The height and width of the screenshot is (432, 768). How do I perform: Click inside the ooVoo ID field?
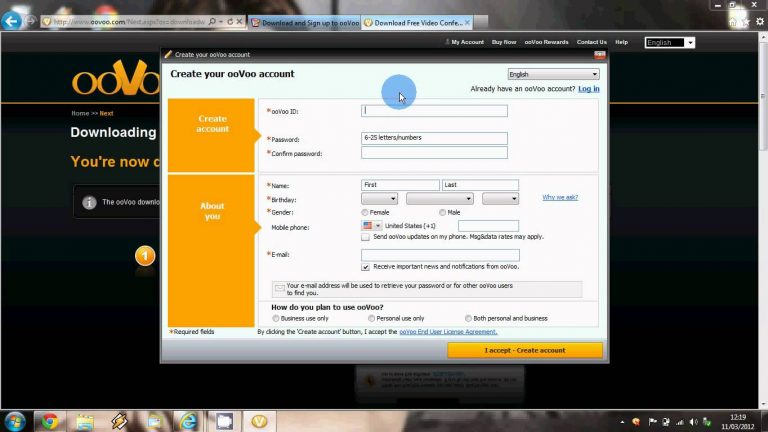(x=434, y=111)
